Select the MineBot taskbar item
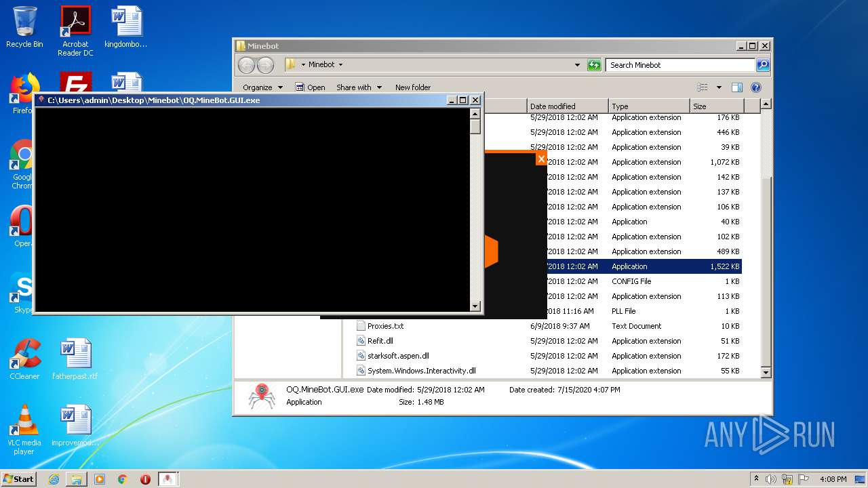Image resolution: width=868 pixels, height=488 pixels. coord(168,479)
